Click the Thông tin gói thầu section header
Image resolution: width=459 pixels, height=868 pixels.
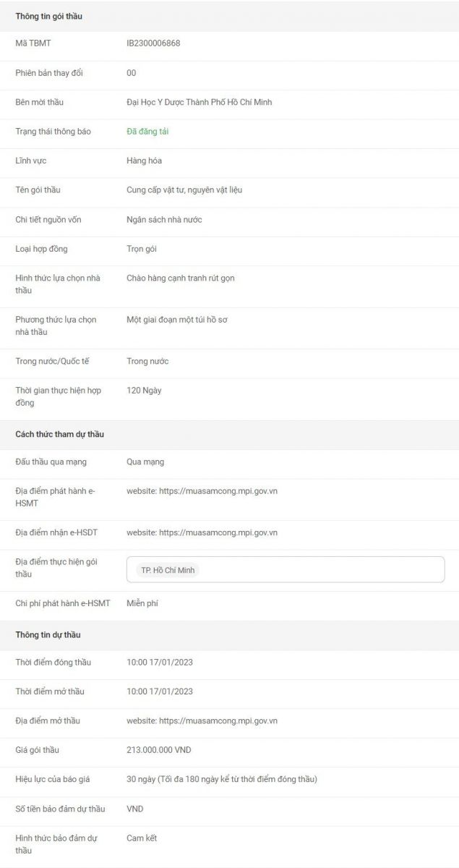coord(49,16)
